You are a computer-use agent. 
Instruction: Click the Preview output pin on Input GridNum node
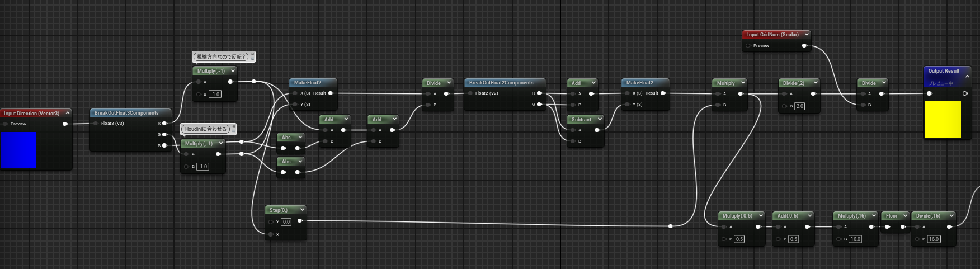pyautogui.click(x=804, y=45)
